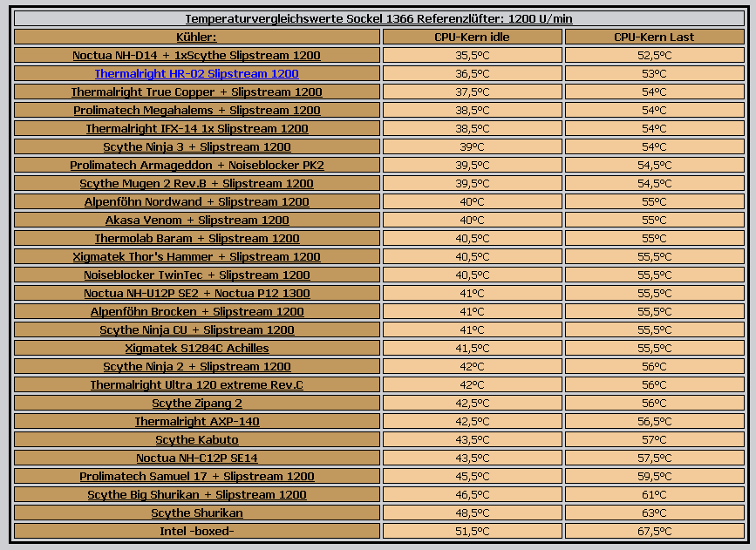Screen dimensions: 756x550
Task: Click the Thermalright HR-02 Slipstream 1200 link
Action: click(196, 73)
